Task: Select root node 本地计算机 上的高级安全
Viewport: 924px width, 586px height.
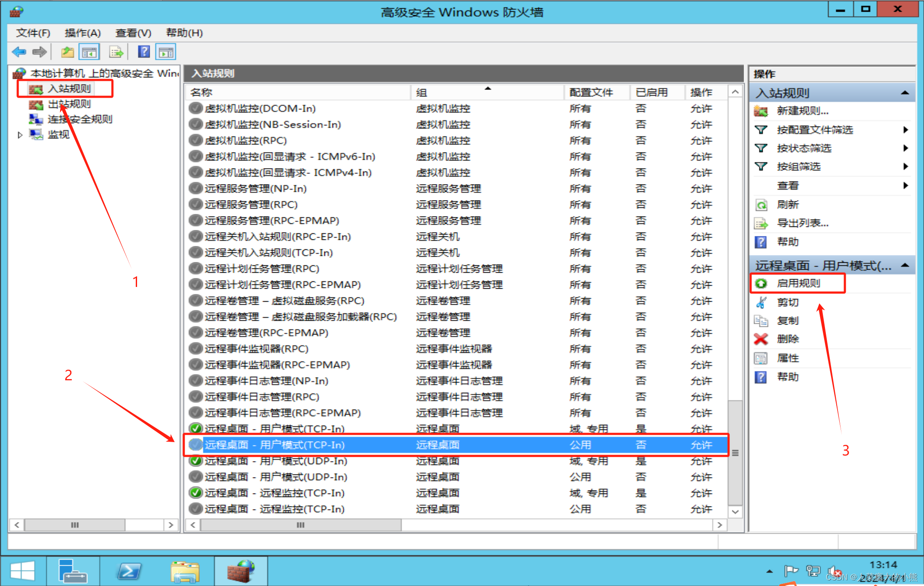Action: 104,73
